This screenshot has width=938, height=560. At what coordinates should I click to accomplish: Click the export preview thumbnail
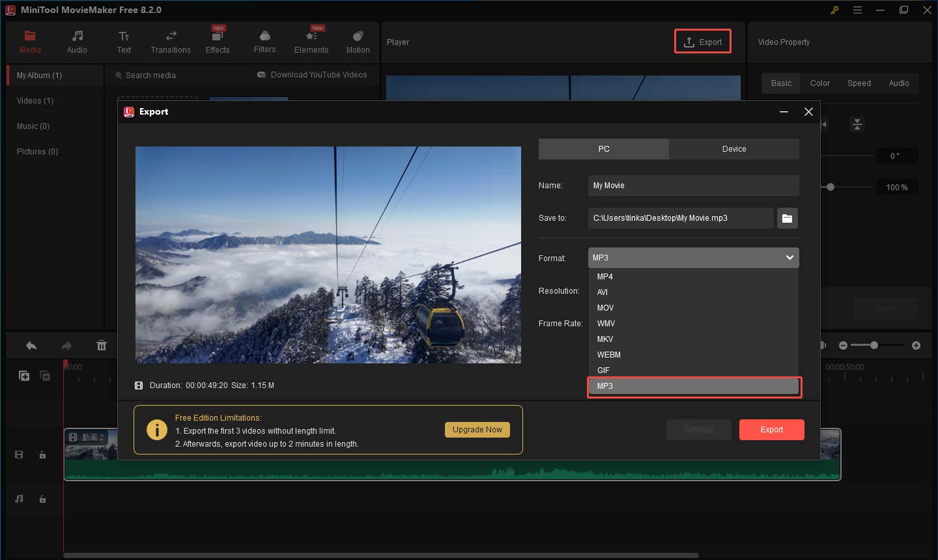(x=328, y=255)
